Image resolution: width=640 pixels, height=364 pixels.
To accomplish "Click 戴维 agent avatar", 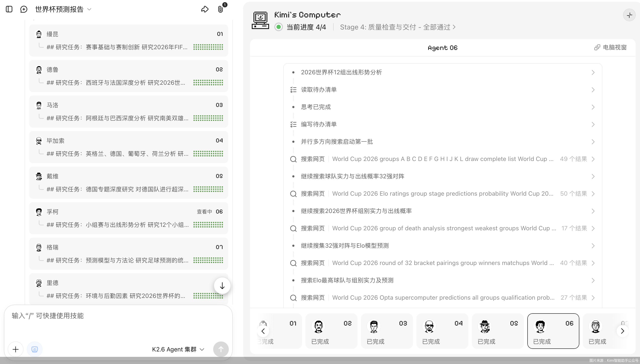I will pyautogui.click(x=39, y=176).
